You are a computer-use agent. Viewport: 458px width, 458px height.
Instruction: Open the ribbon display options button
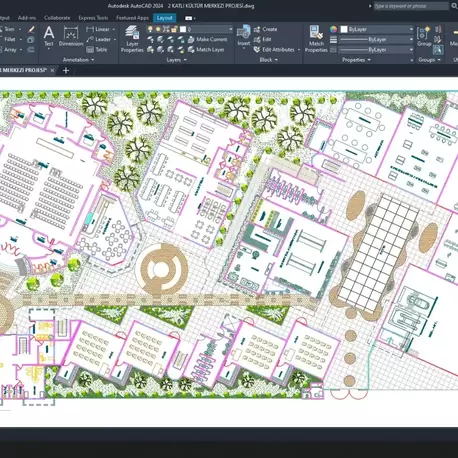pos(190,18)
